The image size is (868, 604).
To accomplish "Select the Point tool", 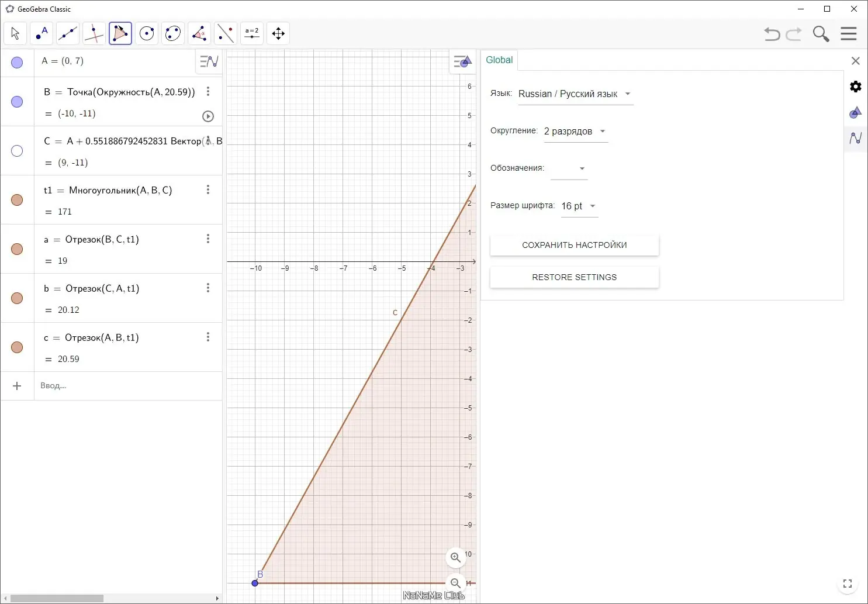I will [x=42, y=33].
